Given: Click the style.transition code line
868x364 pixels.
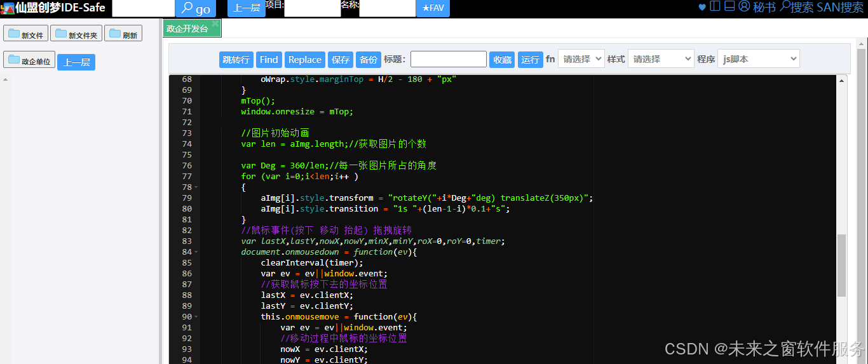Looking at the screenshot, I should [x=385, y=208].
